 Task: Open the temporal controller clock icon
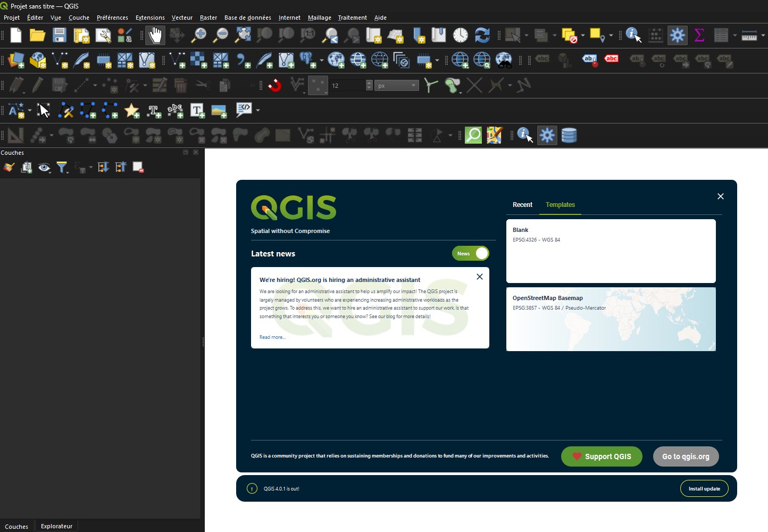pos(461,36)
